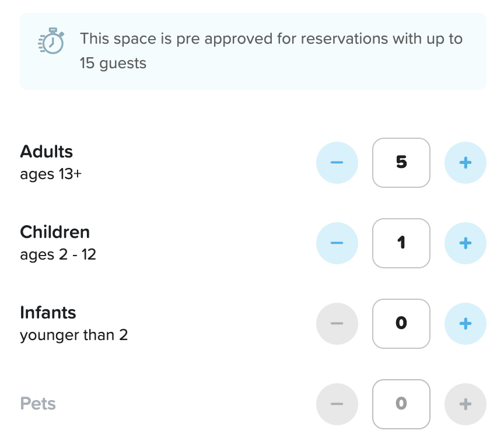Viewport: 504px width, 448px height.
Task: Click into the Infants count box
Action: [401, 324]
